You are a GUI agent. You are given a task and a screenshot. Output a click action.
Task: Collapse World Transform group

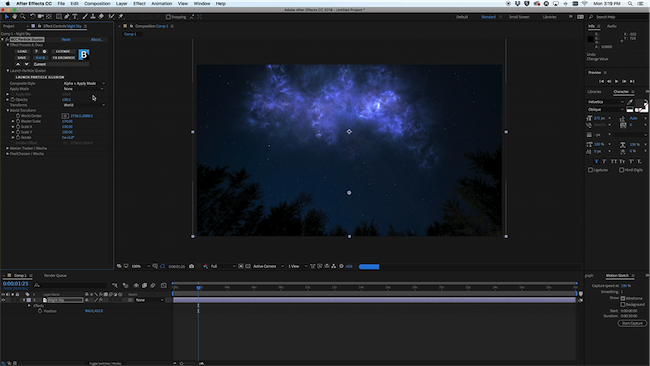(8, 110)
